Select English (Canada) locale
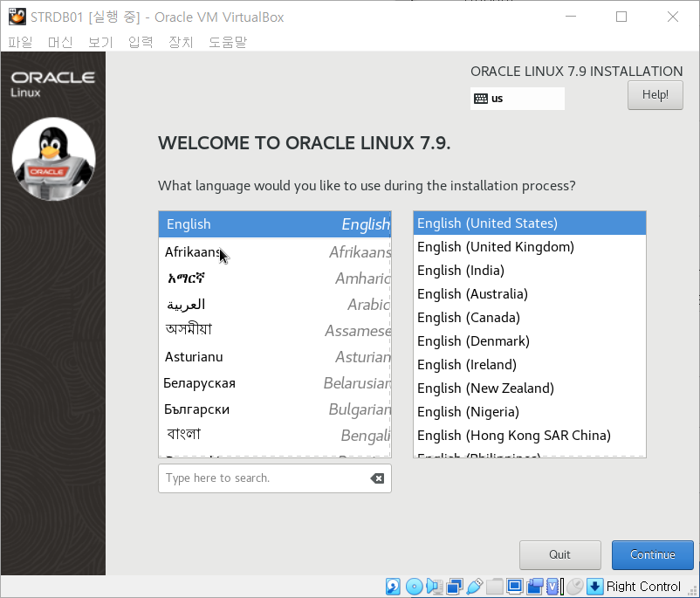The height and width of the screenshot is (598, 700). tap(530, 318)
